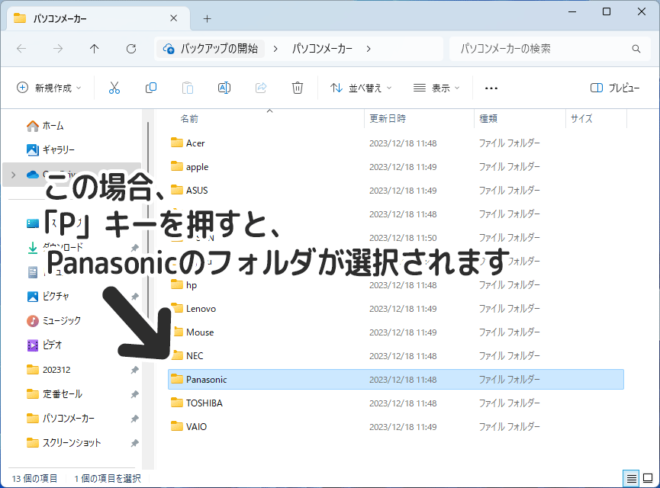Select the ASUS folder
This screenshot has width=660, height=488.
[x=396, y=190]
